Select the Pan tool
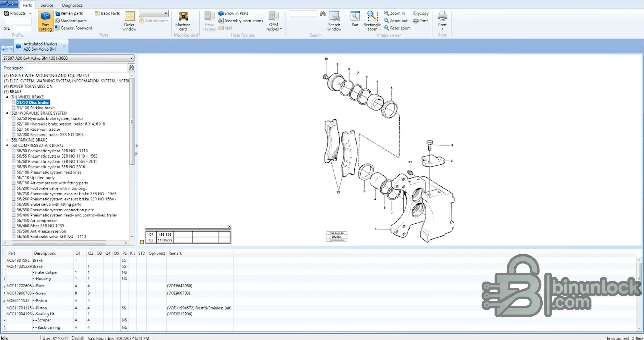 (x=355, y=19)
